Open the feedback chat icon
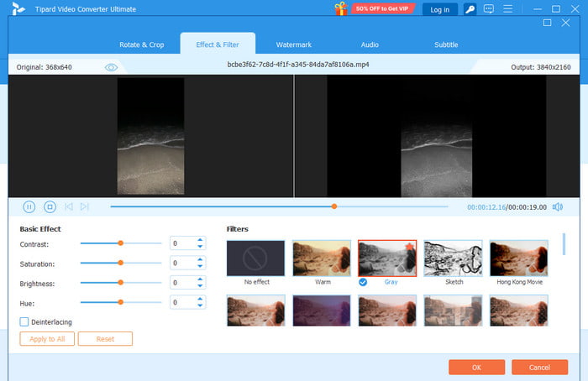 (489, 8)
